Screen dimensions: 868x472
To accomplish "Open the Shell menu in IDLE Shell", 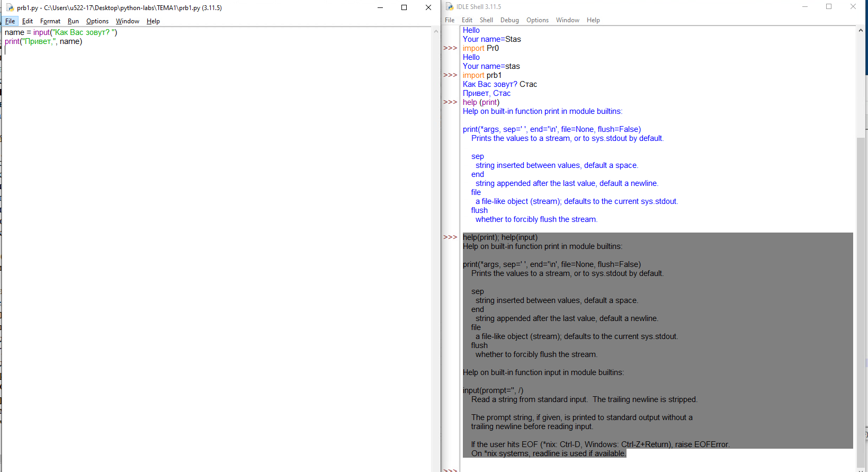I will (x=486, y=20).
